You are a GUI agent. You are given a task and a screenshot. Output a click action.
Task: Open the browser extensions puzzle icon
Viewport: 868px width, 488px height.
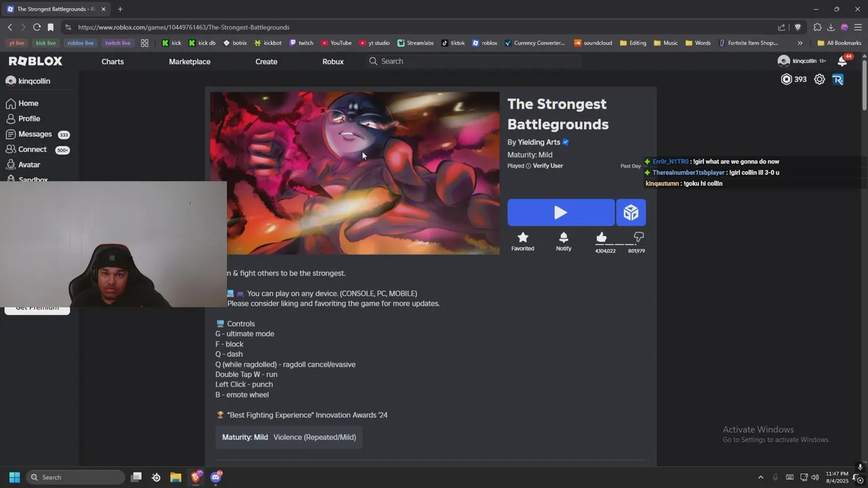click(817, 27)
